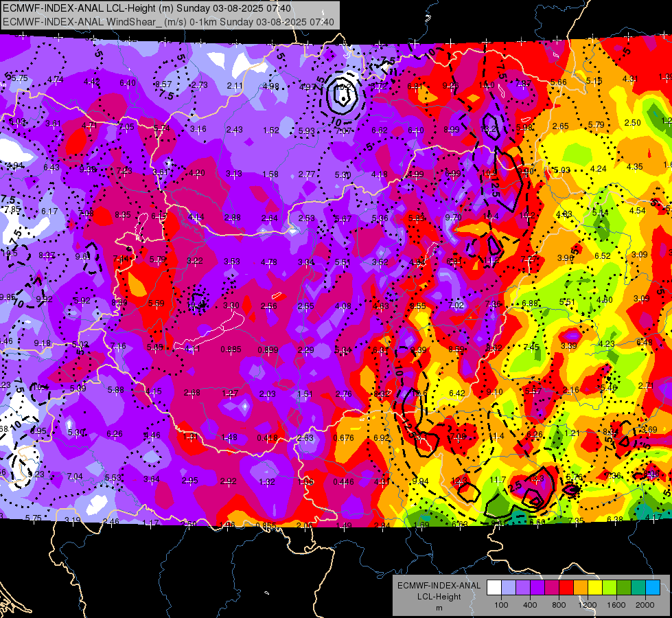Click the sky blue legend swatch

coord(653,588)
